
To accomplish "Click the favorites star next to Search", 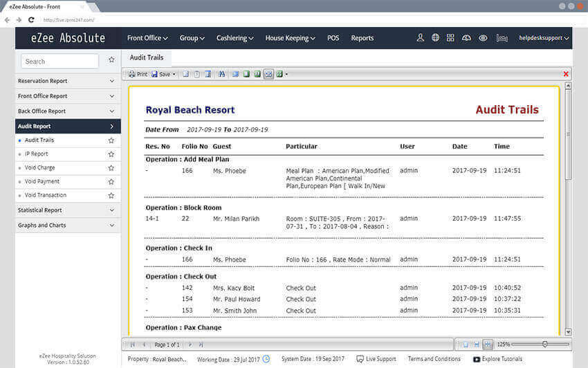I will tap(111, 59).
